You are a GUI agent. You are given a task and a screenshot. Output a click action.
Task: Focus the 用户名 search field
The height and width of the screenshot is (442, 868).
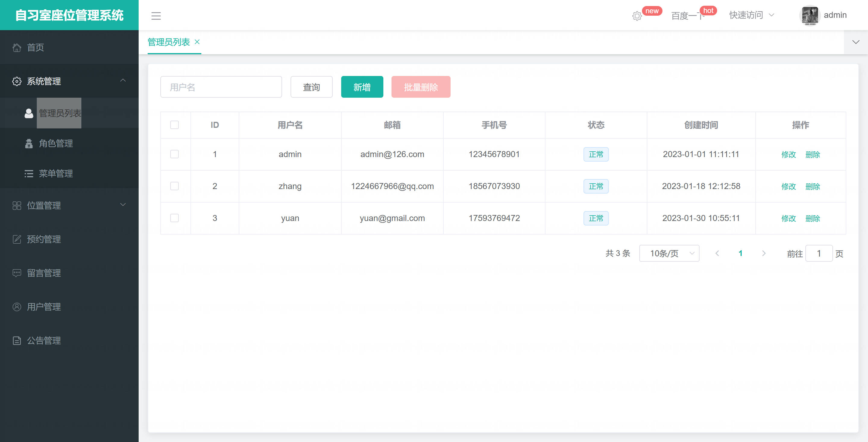221,87
